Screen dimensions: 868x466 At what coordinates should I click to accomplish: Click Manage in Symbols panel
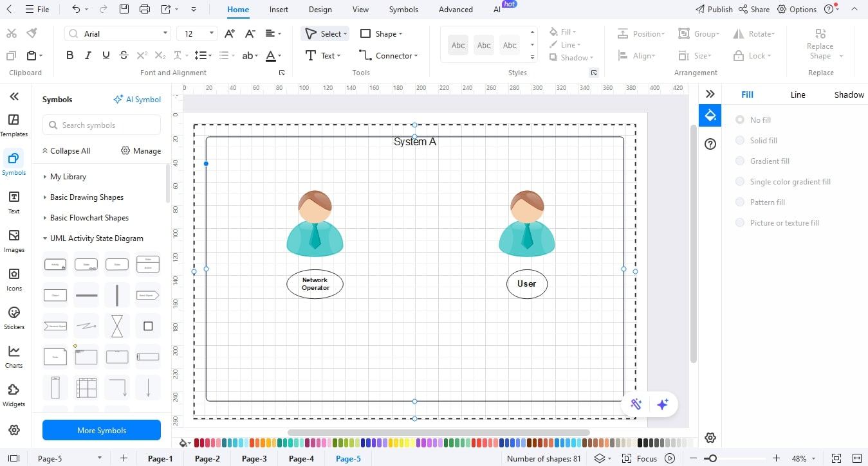[141, 150]
